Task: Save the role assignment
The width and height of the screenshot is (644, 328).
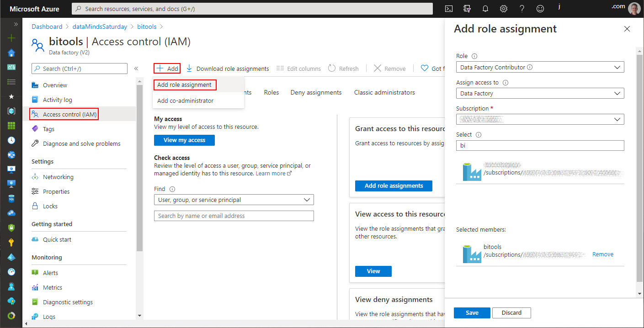Action: pos(472,312)
